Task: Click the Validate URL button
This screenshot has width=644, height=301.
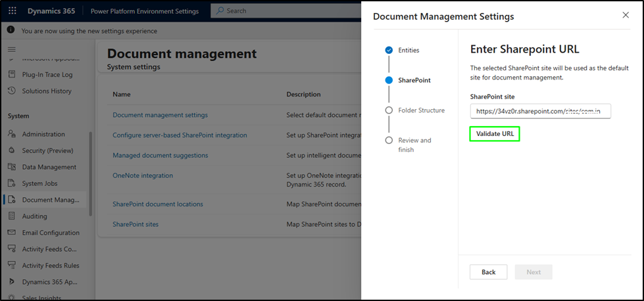Action: [495, 134]
